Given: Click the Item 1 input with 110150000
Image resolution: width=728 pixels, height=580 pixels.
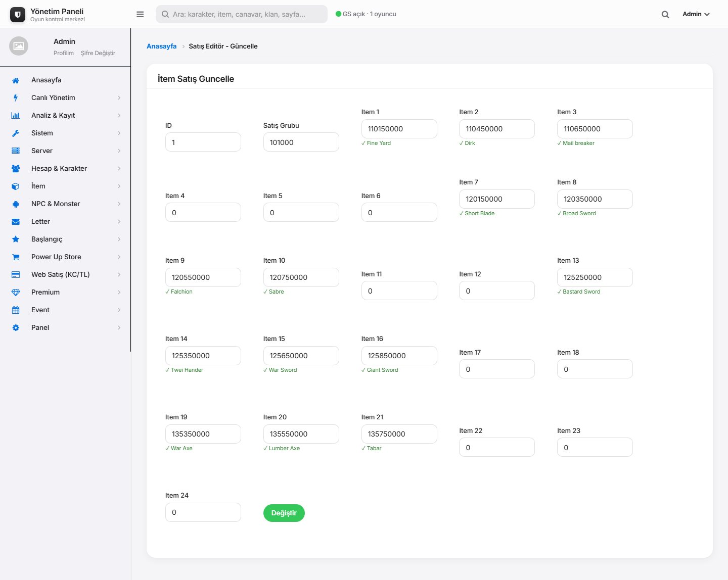Looking at the screenshot, I should pos(399,129).
